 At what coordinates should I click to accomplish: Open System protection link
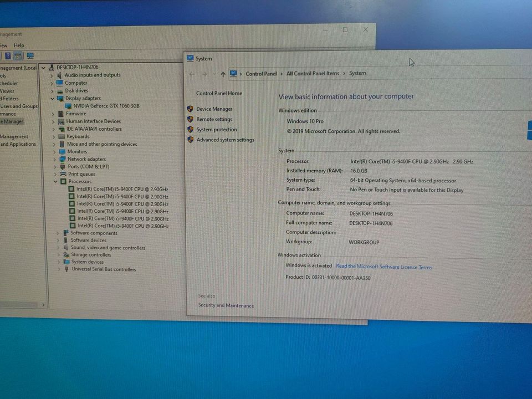[x=217, y=130]
